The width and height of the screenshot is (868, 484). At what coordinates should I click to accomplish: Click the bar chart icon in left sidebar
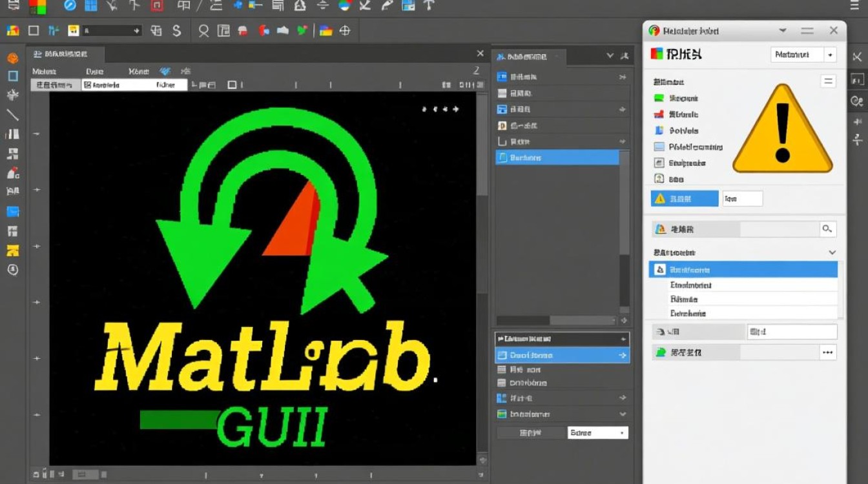(12, 134)
